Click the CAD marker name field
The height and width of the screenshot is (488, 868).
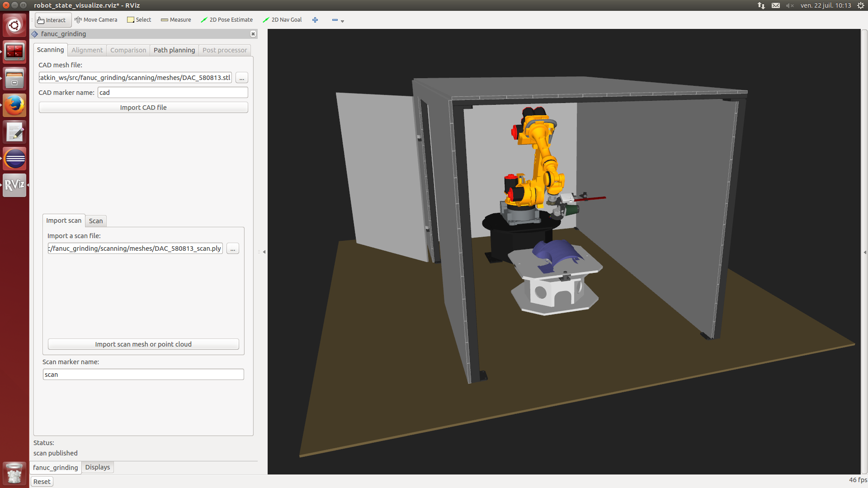pos(173,93)
